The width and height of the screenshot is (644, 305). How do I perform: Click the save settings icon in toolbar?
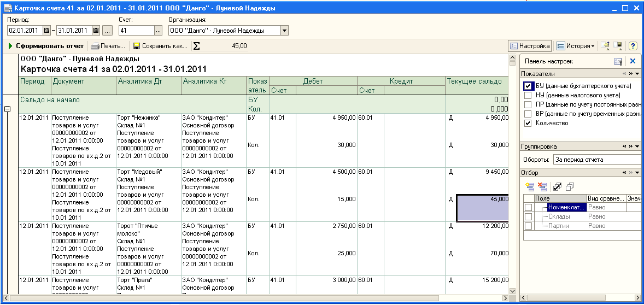pos(618,46)
